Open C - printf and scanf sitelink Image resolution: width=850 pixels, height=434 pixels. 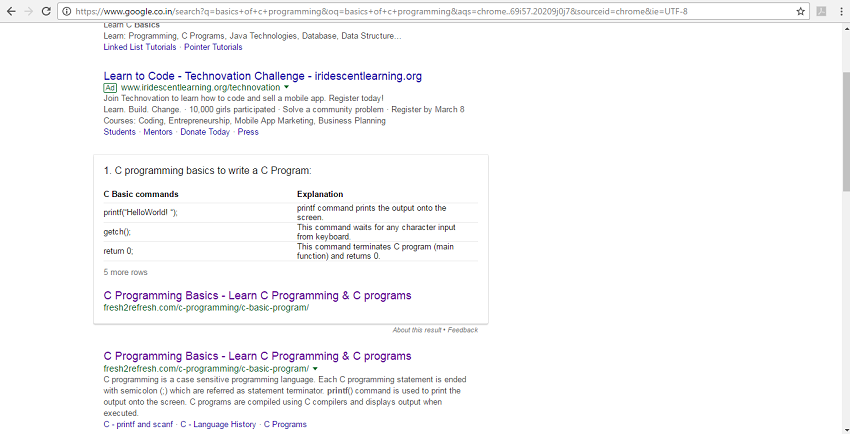138,424
